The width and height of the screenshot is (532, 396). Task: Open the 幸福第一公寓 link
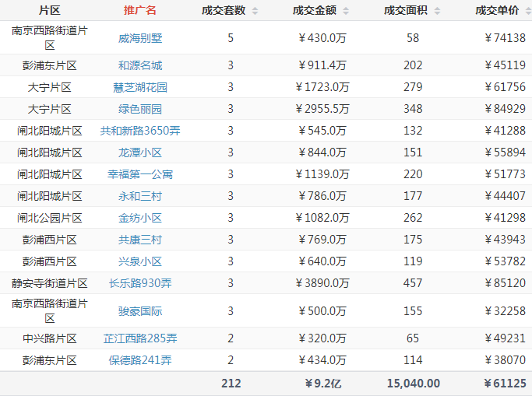[140, 174]
